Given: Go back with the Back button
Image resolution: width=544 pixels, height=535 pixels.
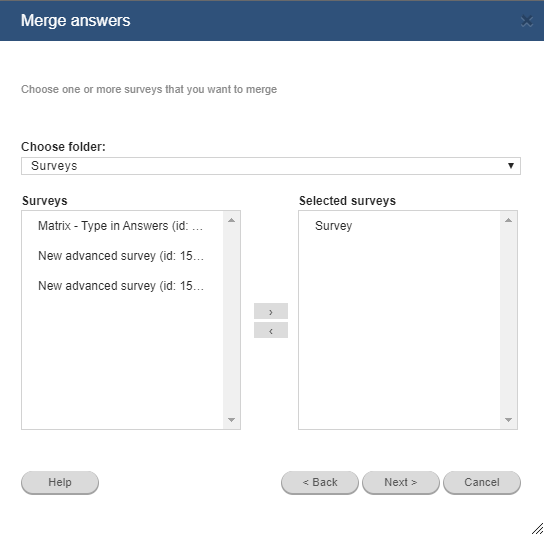Looking at the screenshot, I should (x=320, y=482).
